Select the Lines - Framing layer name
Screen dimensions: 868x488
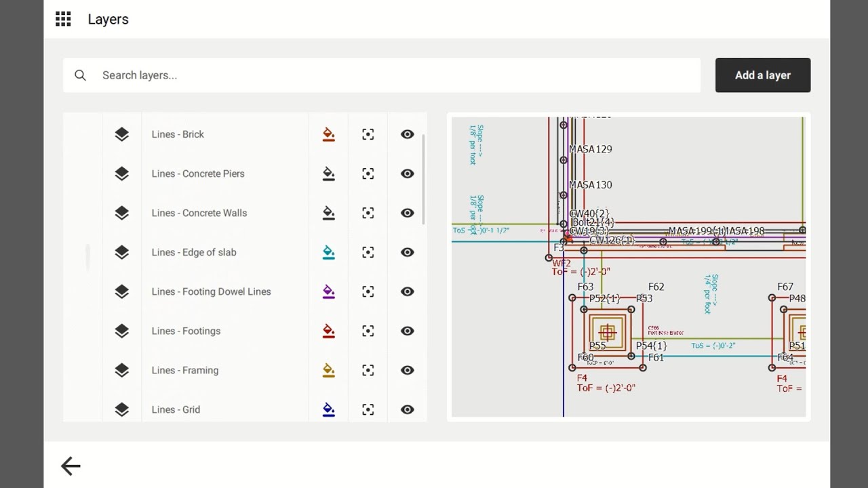click(x=185, y=370)
